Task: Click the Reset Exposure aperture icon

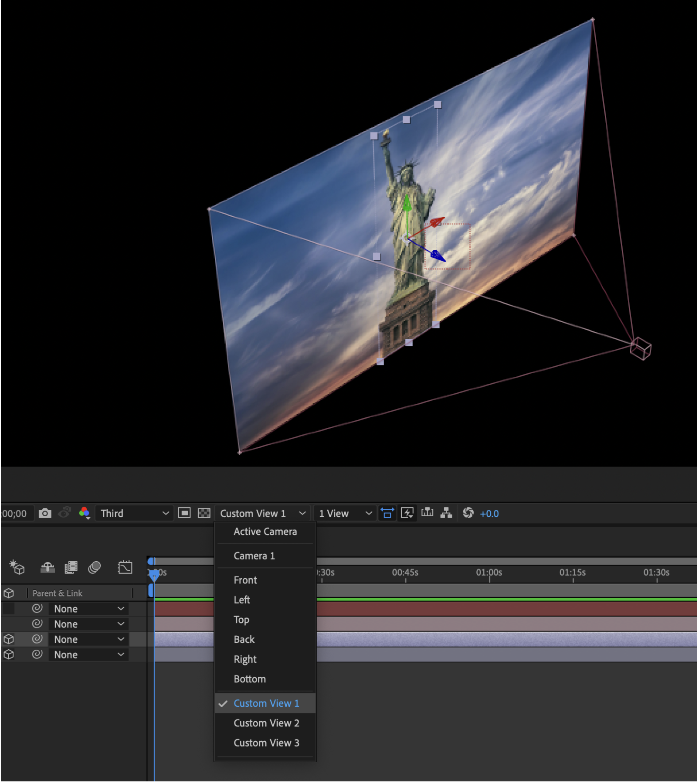Action: pos(468,513)
